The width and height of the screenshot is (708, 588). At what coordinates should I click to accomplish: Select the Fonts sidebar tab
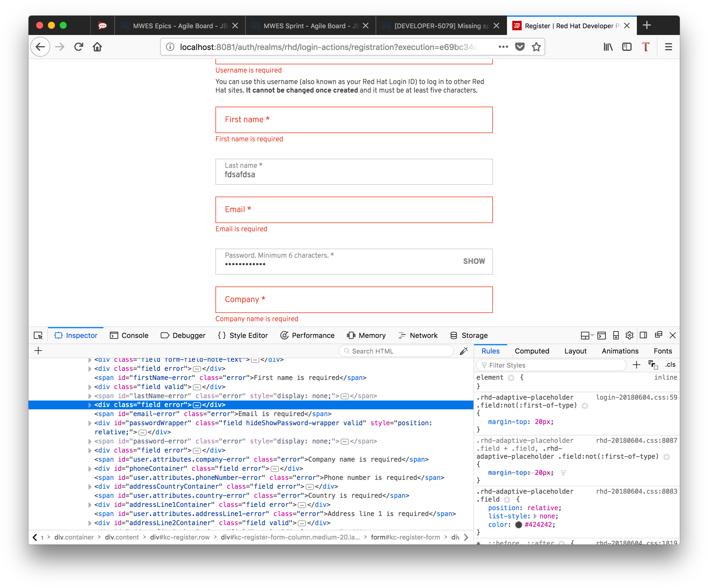click(x=663, y=351)
